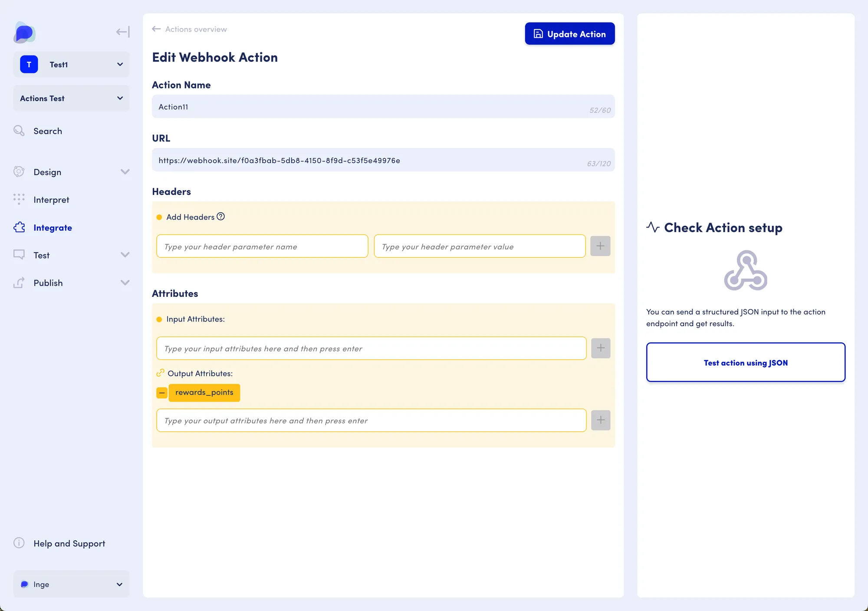Click the input attributes text field

pos(372,348)
